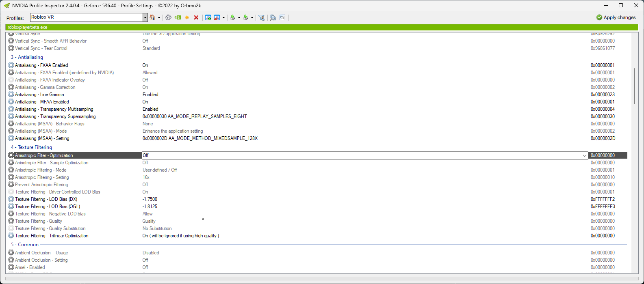Image resolution: width=644 pixels, height=284 pixels.
Task: Click gear icon beside Antialiasing - MFAA Enabled
Action: point(11,102)
